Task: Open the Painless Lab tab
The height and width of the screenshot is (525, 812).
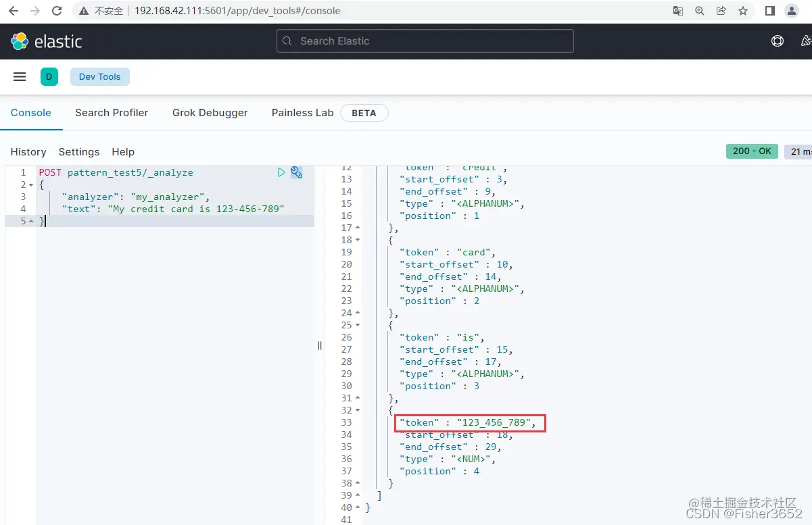Action: pos(303,113)
